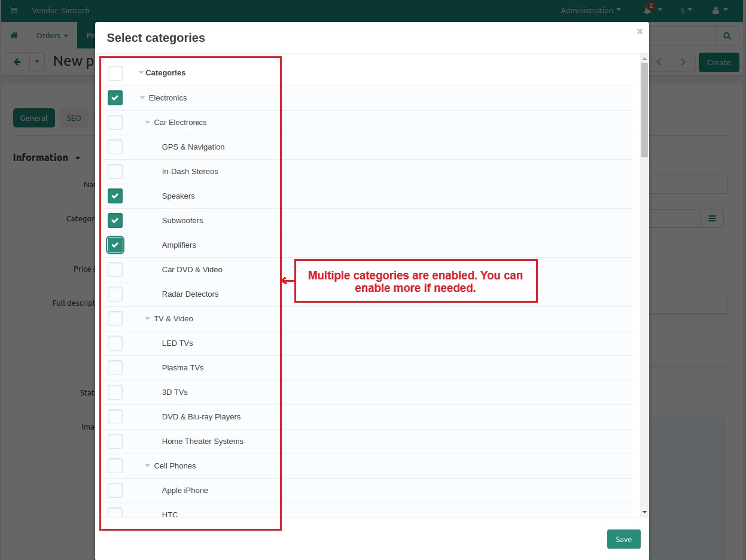
Task: Click the Create button
Action: (x=718, y=62)
